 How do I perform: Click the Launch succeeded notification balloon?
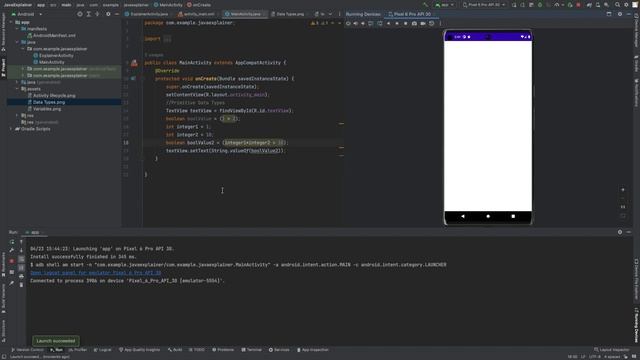click(56, 341)
